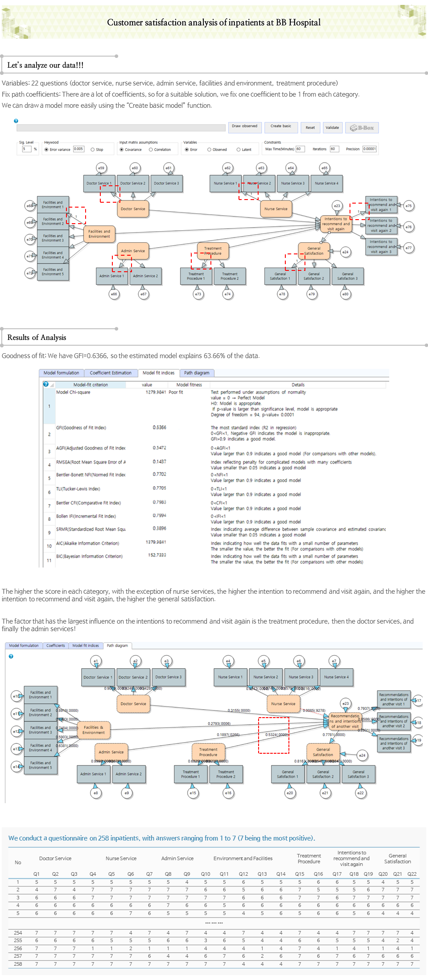Select the e7 error node
Image resolution: width=428 pixels, height=980 pixels.
coord(334,661)
